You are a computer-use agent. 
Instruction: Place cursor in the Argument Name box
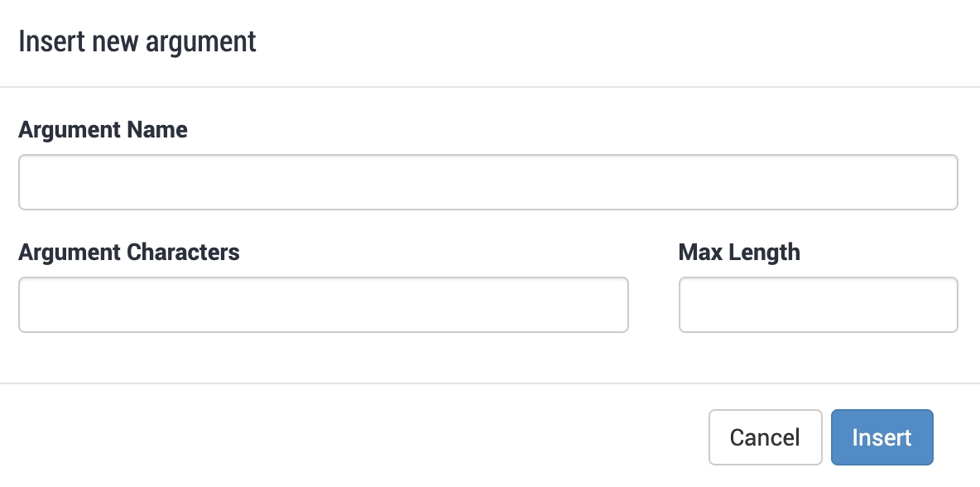[x=488, y=182]
